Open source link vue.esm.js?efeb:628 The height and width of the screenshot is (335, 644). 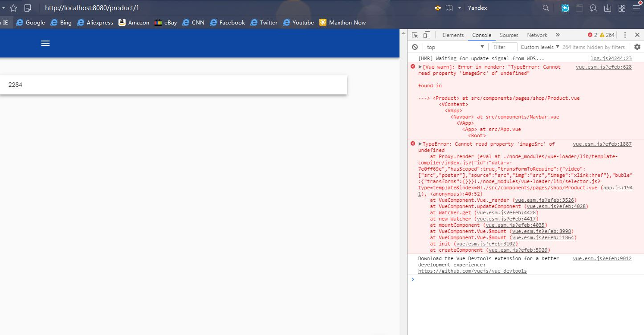coord(603,67)
